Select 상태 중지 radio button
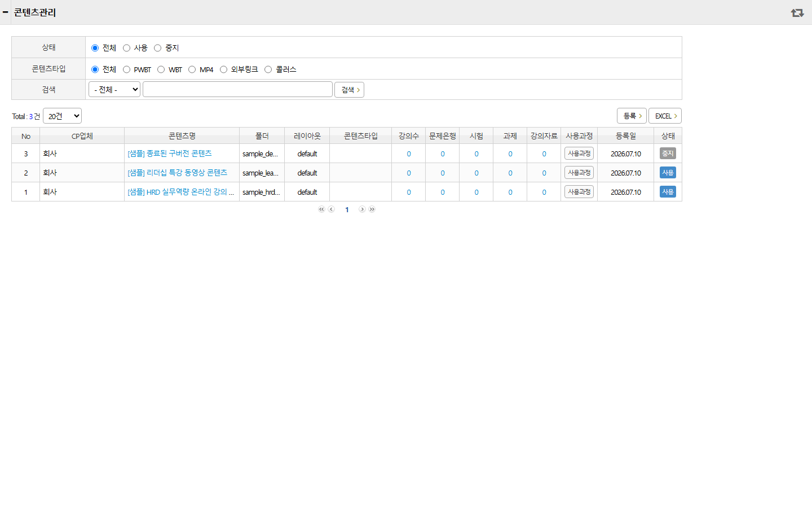 coord(157,48)
